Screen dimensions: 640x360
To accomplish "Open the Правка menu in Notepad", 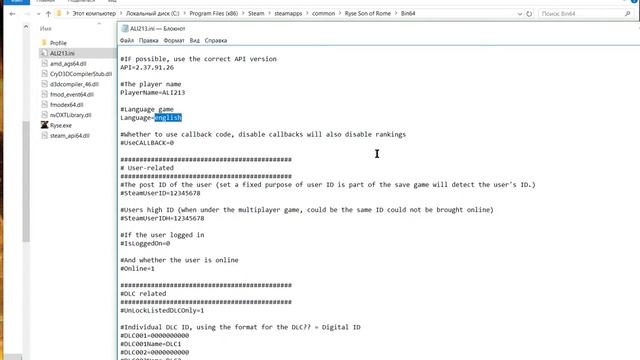I will (x=149, y=40).
